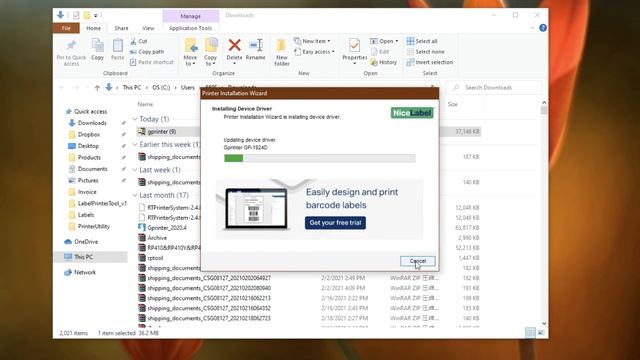Screen dimensions: 640x360
Task: Open Pictures in navigation pane
Action: [88, 180]
